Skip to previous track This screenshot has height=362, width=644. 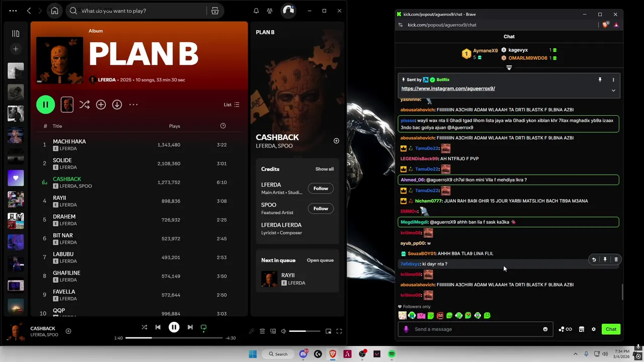pos(158,327)
